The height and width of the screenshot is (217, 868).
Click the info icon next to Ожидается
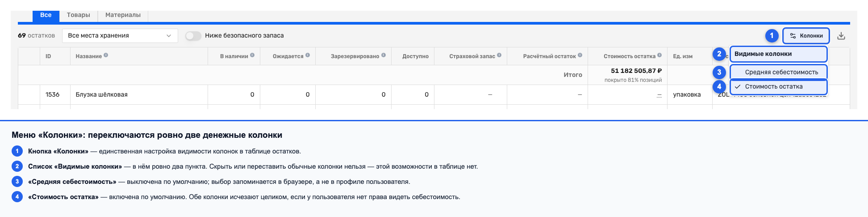point(308,55)
